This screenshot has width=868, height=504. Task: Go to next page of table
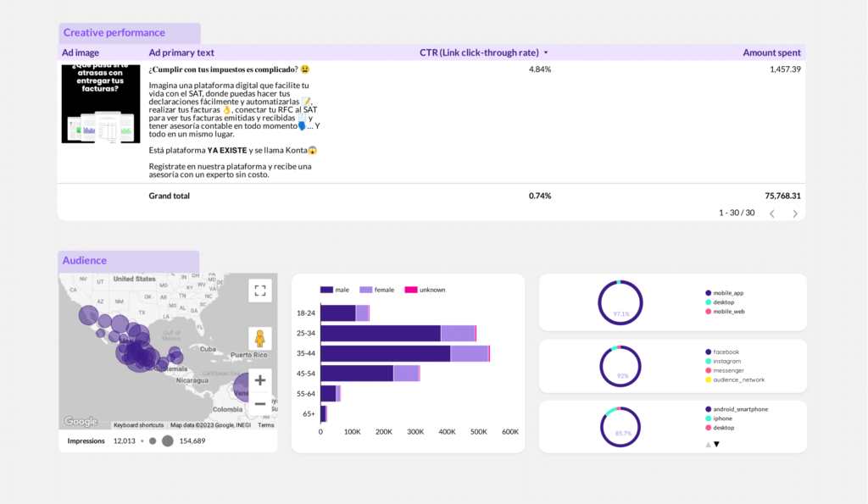click(x=795, y=213)
